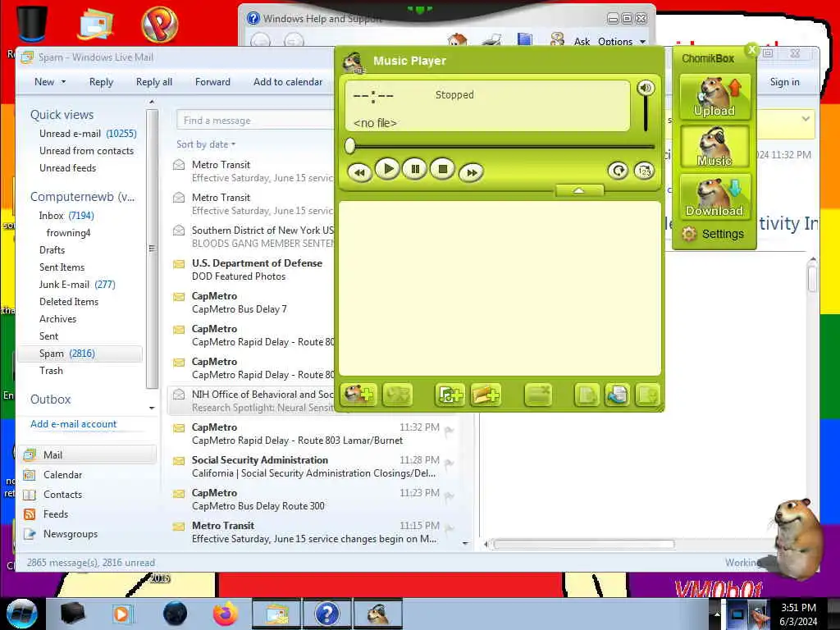This screenshot has width=840, height=630.
Task: Collapse the Music Player playlist panel arrow
Action: point(579,190)
